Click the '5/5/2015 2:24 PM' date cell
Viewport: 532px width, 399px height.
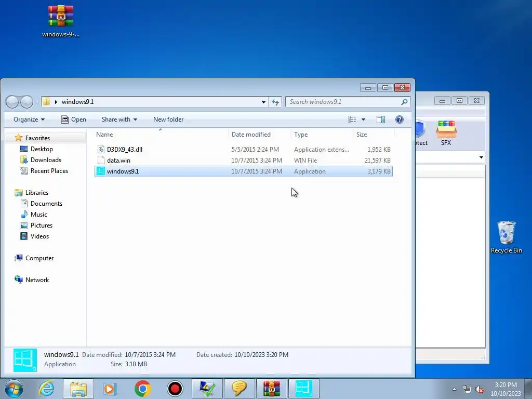[x=255, y=149]
